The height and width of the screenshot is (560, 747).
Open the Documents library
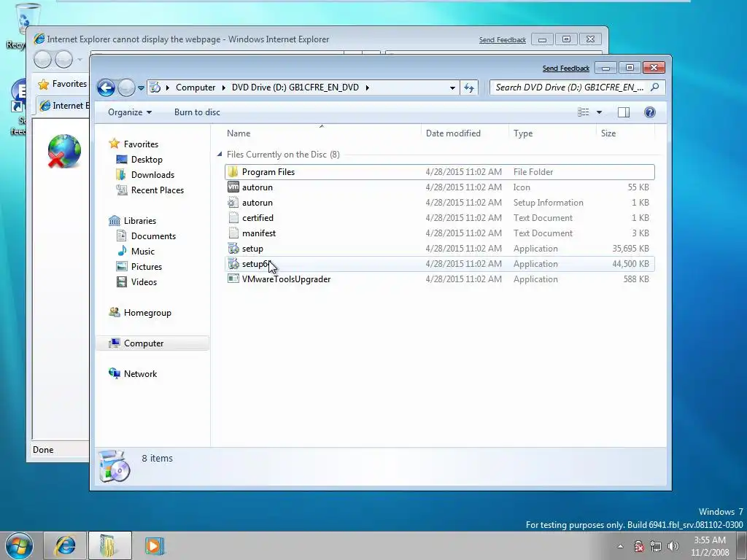coord(153,236)
